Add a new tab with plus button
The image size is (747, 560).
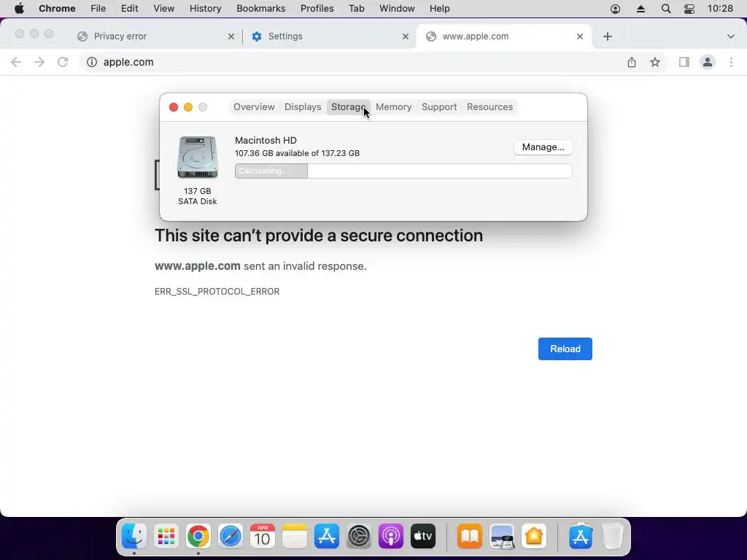(x=608, y=36)
